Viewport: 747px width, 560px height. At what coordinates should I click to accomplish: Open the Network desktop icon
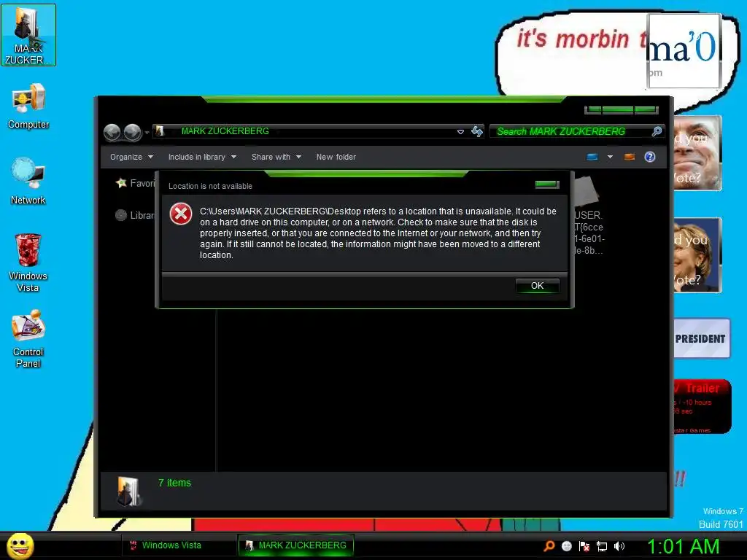click(x=28, y=182)
